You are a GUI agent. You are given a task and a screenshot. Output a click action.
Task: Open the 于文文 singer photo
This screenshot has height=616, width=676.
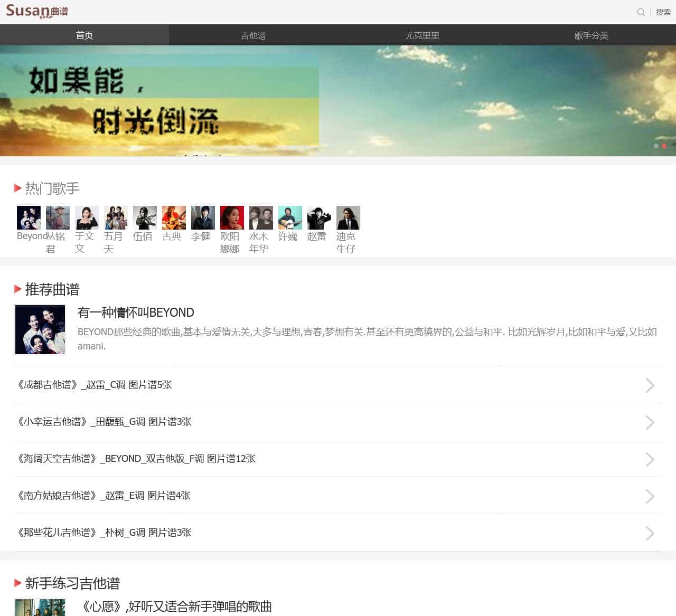click(x=87, y=217)
